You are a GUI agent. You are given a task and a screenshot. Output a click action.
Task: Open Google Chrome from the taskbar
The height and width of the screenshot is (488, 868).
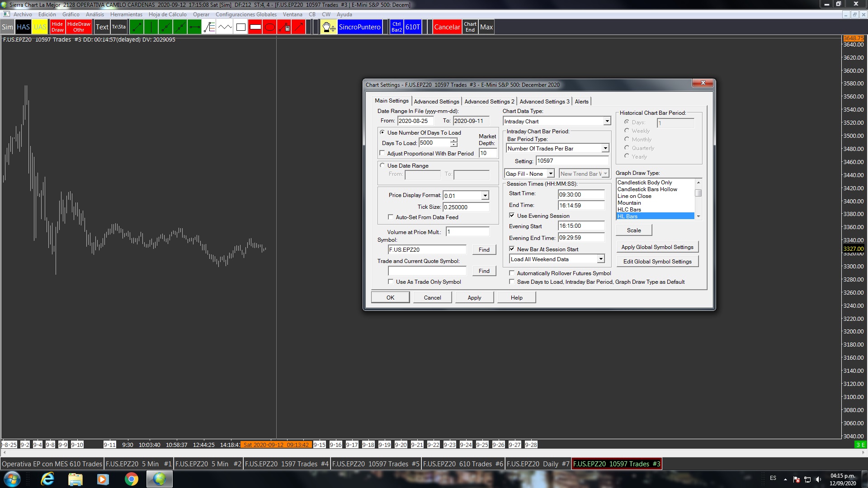pyautogui.click(x=131, y=479)
